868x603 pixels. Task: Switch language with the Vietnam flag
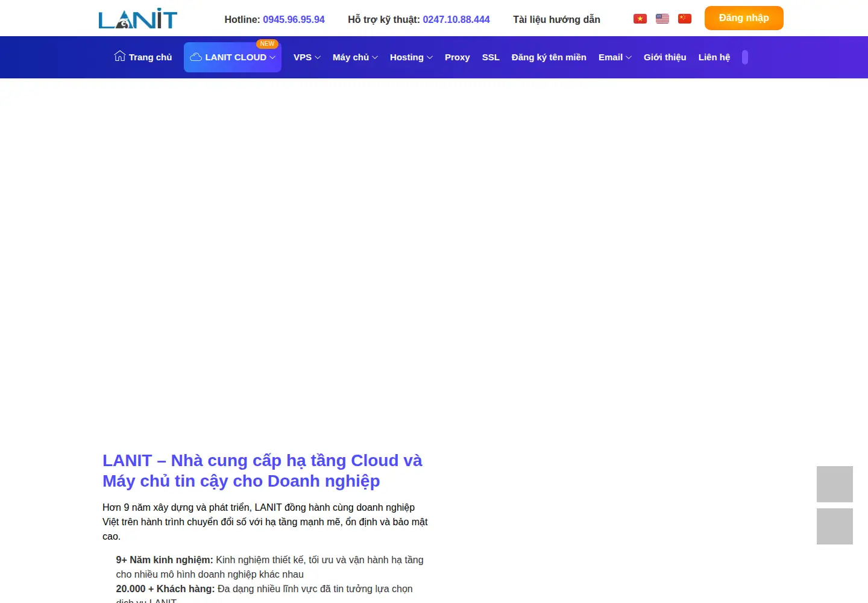point(640,19)
